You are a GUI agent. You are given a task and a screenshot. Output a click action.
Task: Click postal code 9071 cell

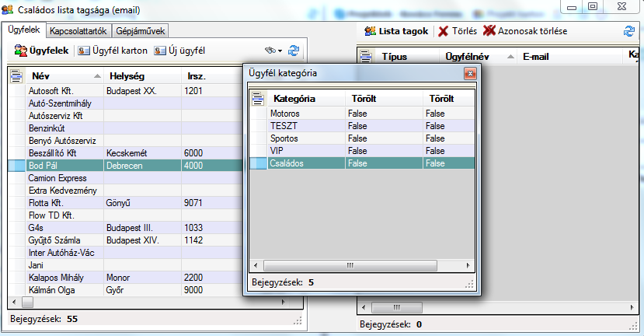211,203
